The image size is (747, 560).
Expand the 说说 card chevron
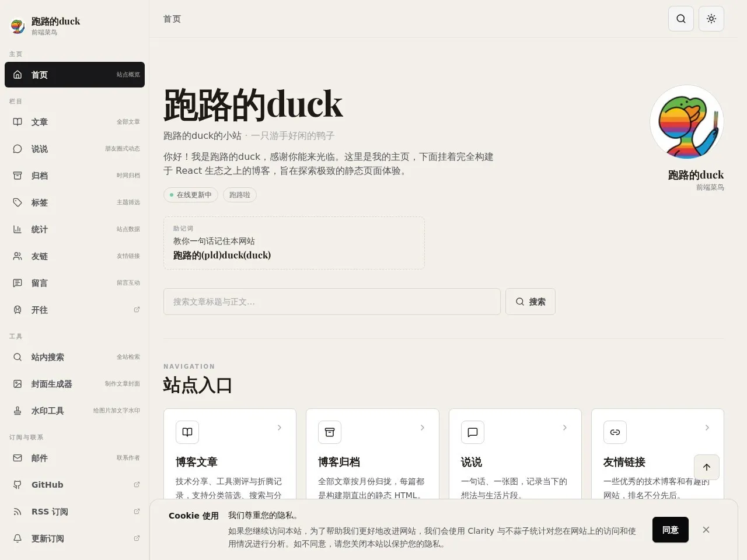[565, 428]
